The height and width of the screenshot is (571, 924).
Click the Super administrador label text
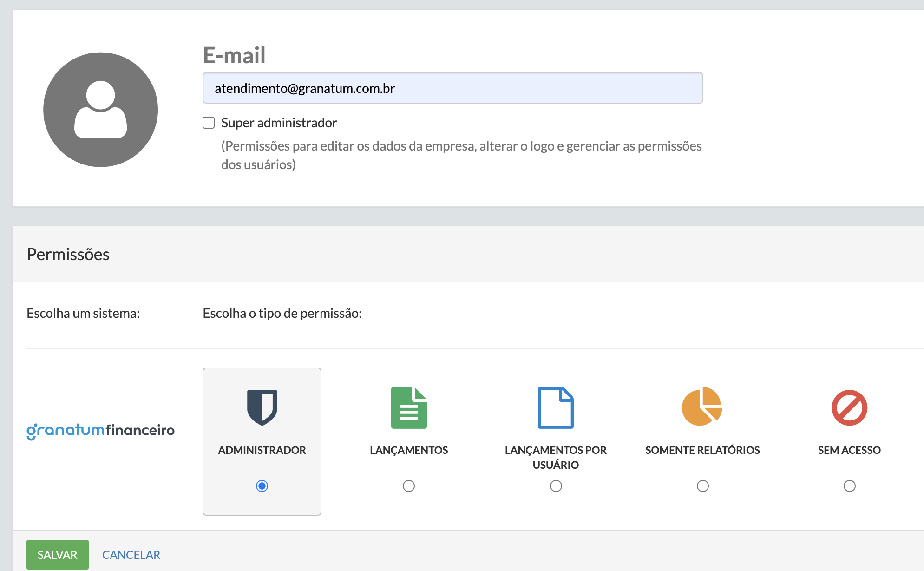pyautogui.click(x=279, y=123)
